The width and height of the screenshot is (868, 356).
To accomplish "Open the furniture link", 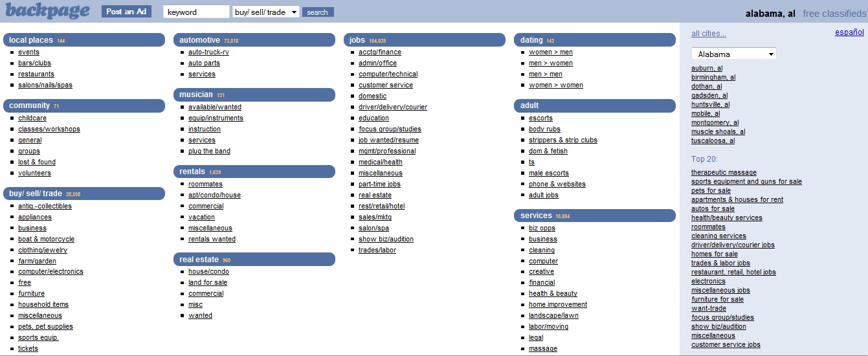I will point(31,294).
